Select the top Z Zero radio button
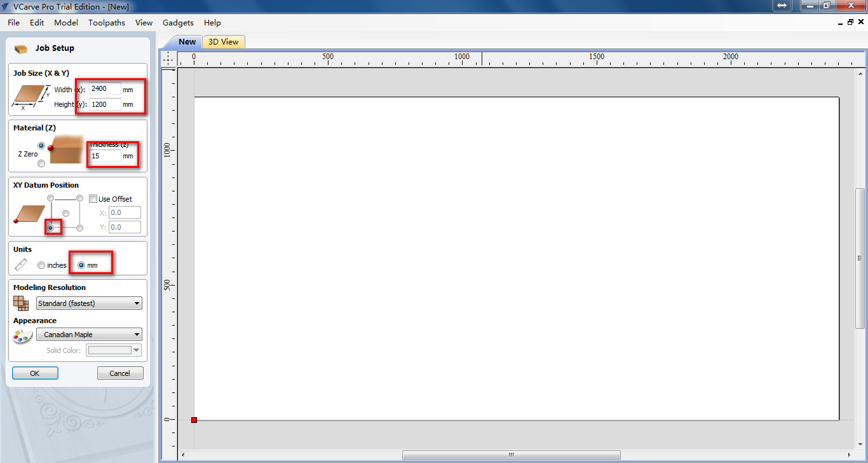The width and height of the screenshot is (868, 463). point(41,146)
